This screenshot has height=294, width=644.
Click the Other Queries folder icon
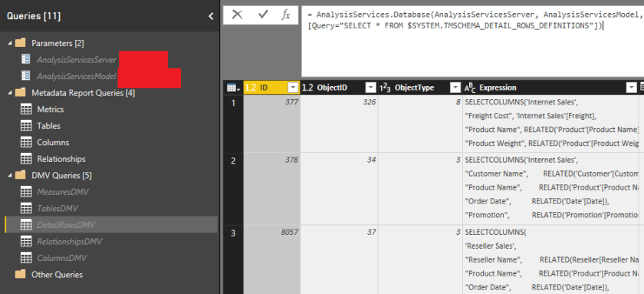tap(21, 274)
